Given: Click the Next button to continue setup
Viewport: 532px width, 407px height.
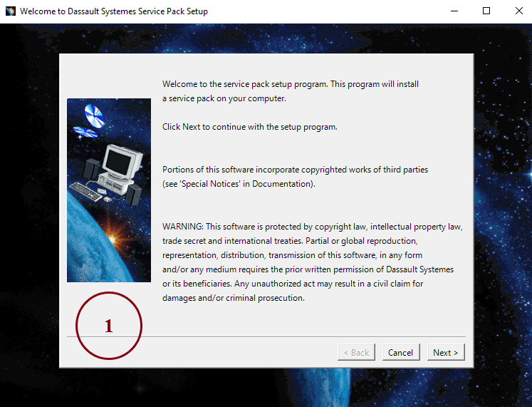Looking at the screenshot, I should click(x=446, y=352).
